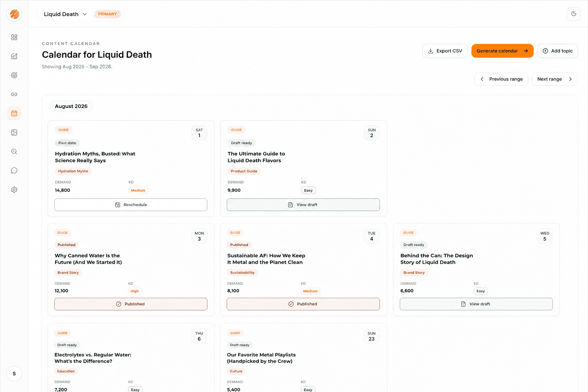588x392 pixels.
Task: Click the 12,100 demand value
Action: pyautogui.click(x=61, y=291)
